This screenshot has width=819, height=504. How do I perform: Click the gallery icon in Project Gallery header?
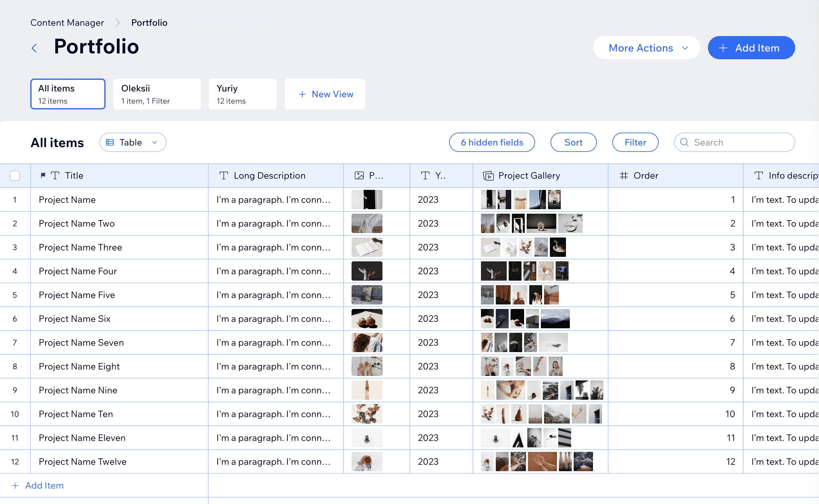(x=488, y=175)
